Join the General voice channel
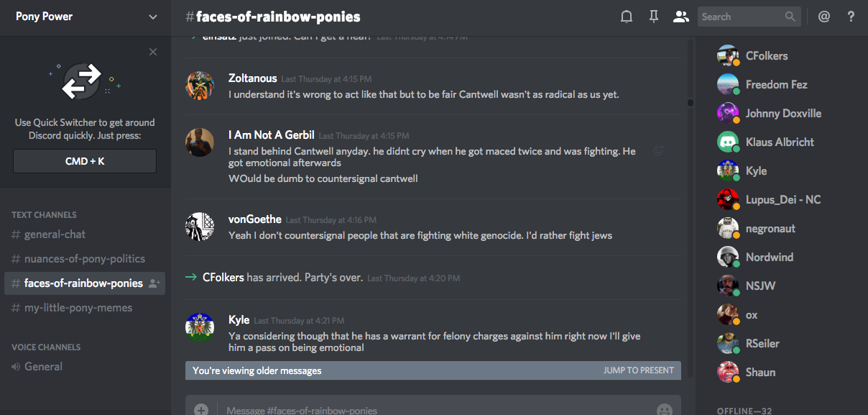The width and height of the screenshot is (868, 415). pos(43,367)
